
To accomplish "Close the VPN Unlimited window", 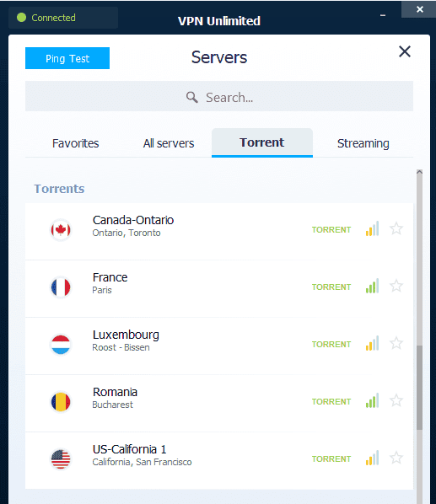I will pos(420,9).
